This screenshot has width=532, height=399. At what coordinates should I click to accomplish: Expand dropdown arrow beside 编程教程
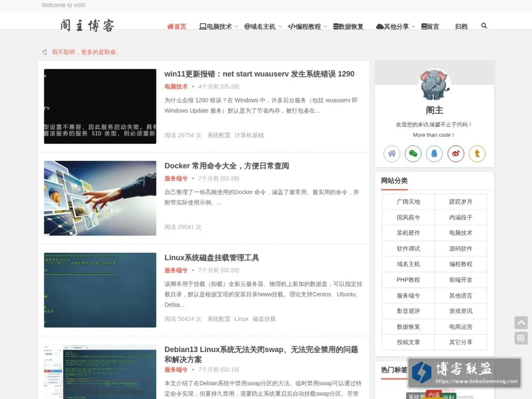click(325, 27)
